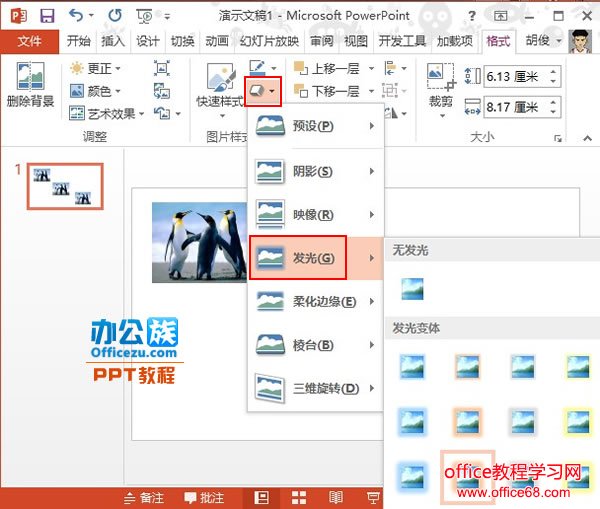Open the Bevel (棱台) submenu
Image resolution: width=600 pixels, height=509 pixels.
point(316,345)
